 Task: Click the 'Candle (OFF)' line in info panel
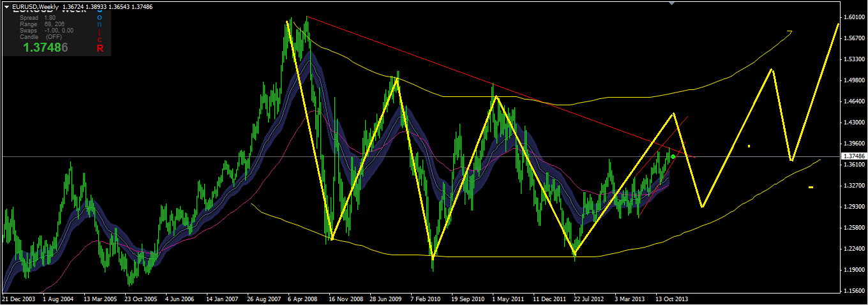pyautogui.click(x=40, y=37)
